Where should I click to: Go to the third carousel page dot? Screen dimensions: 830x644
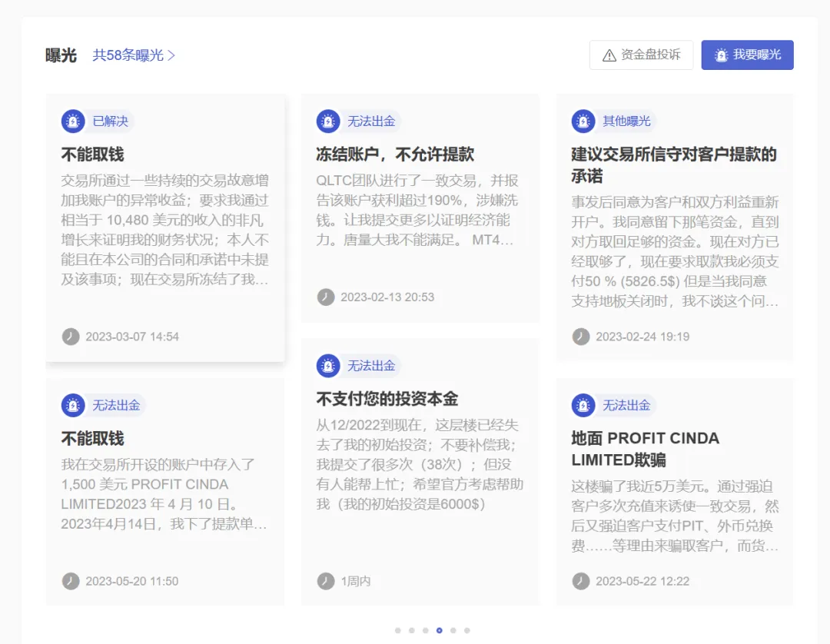(x=426, y=630)
